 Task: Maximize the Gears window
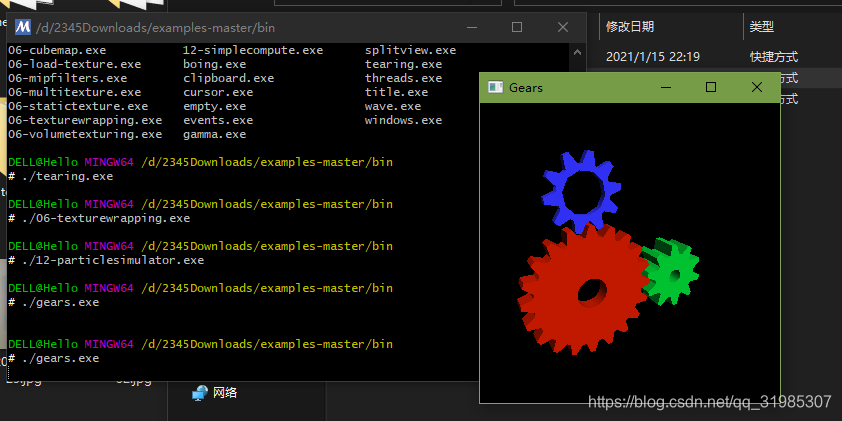[711, 88]
